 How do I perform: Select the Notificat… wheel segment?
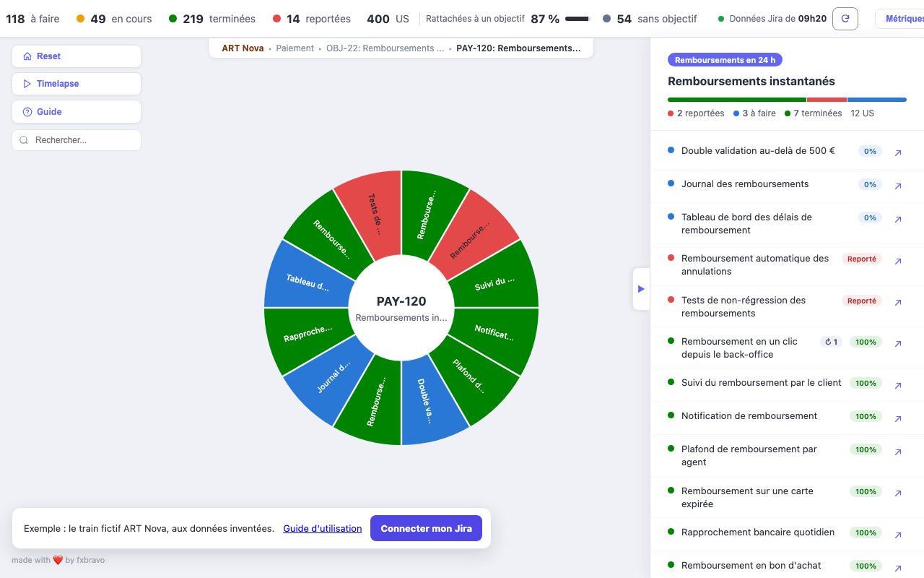click(x=496, y=333)
